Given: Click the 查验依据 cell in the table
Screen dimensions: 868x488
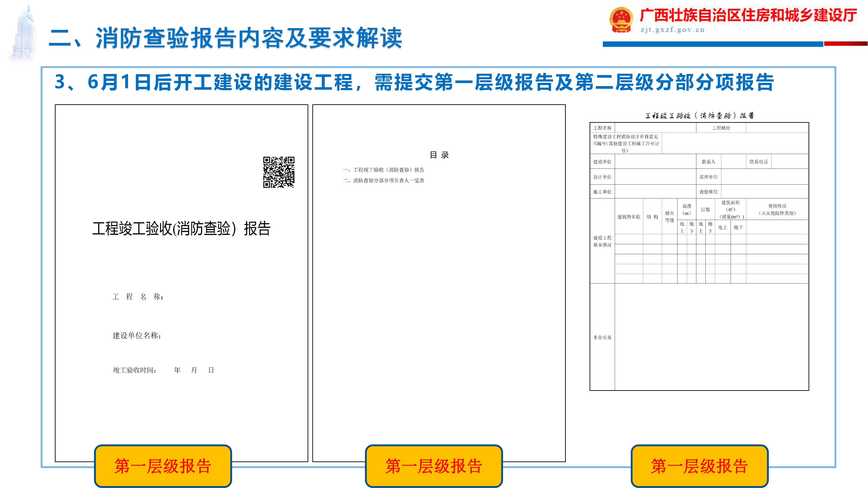Looking at the screenshot, I should click(x=602, y=337).
